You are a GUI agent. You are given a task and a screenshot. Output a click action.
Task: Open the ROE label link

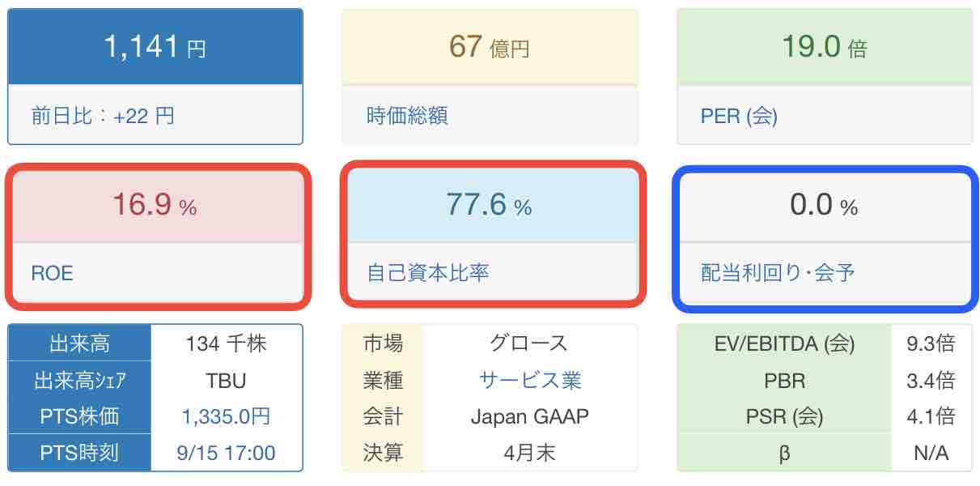click(x=52, y=273)
